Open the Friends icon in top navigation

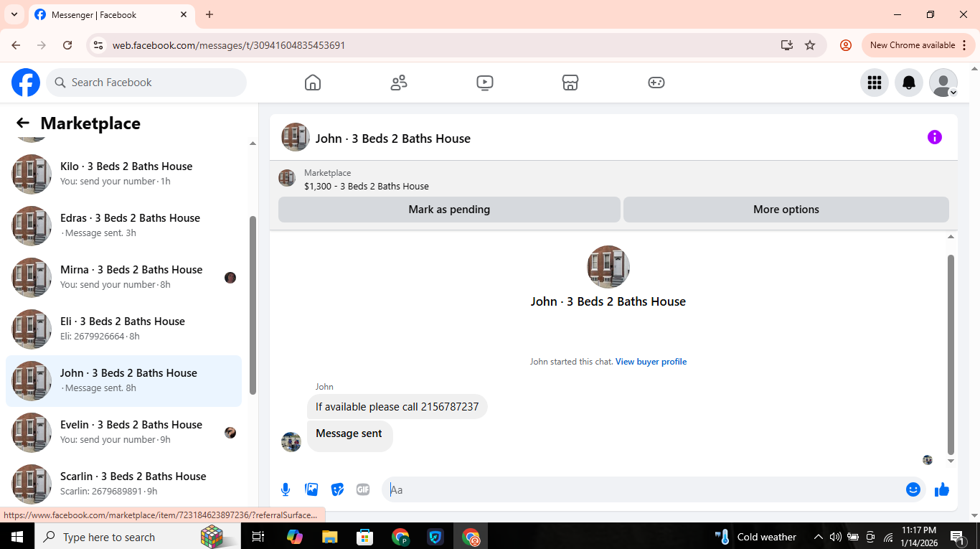(399, 83)
